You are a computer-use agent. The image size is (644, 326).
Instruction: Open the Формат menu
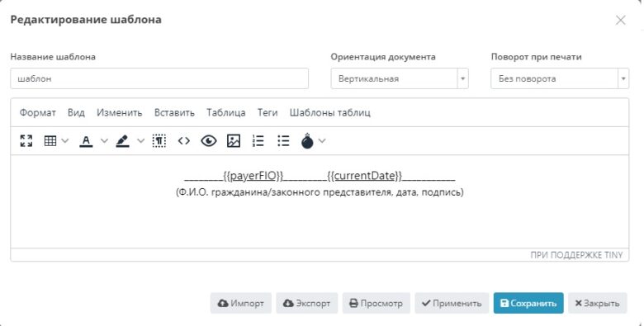pos(38,112)
